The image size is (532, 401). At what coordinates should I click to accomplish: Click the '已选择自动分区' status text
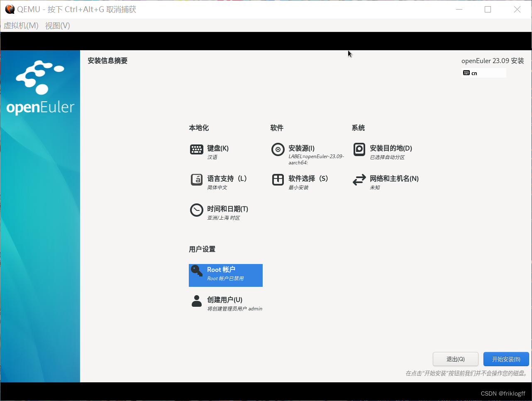point(387,157)
